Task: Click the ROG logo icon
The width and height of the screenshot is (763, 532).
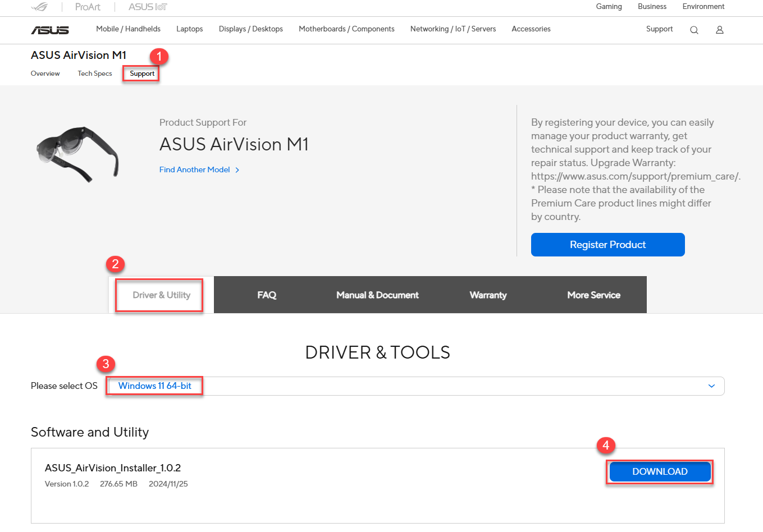Action: pos(39,7)
